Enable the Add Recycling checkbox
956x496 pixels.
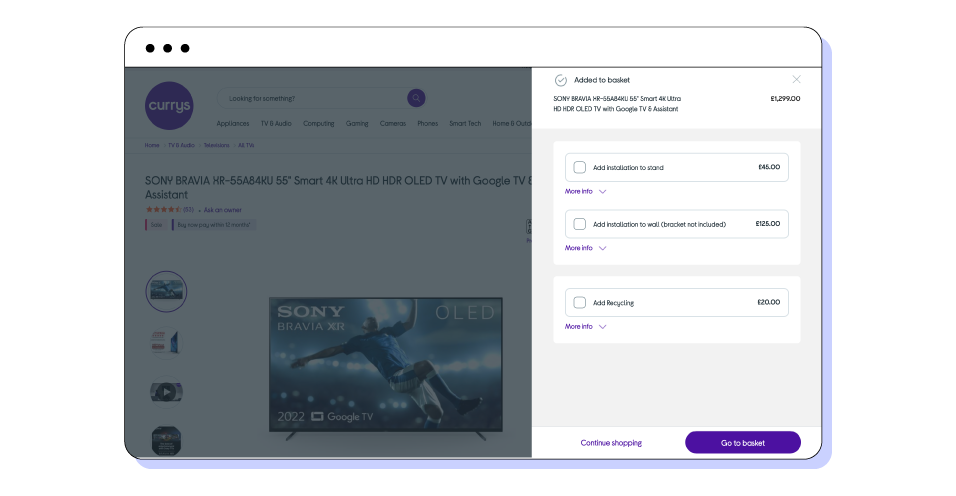(580, 302)
